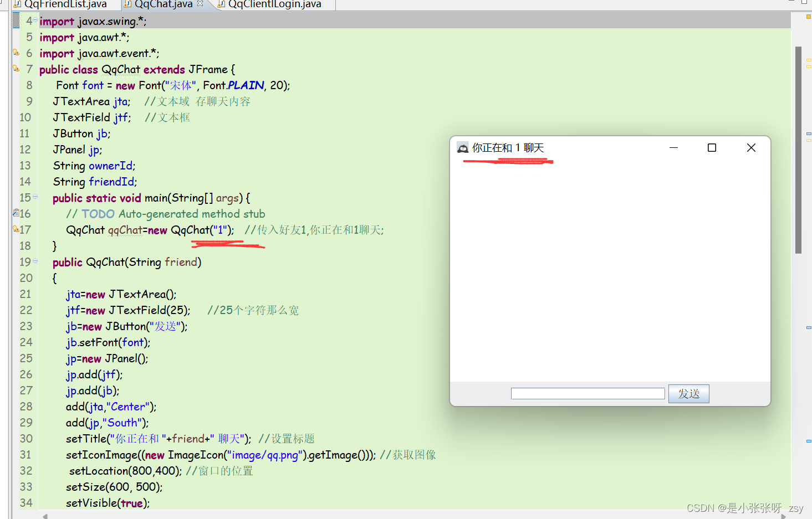The image size is (812, 519).
Task: Click 'jb.setFont(font);' line
Action: click(108, 342)
